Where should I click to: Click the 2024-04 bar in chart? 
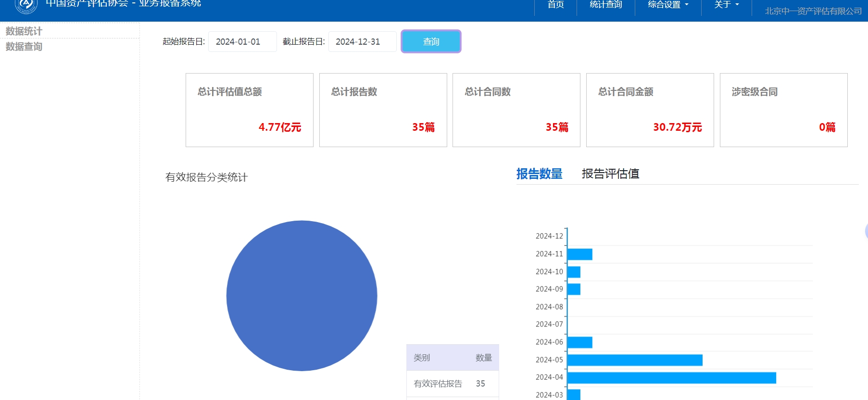(671, 378)
